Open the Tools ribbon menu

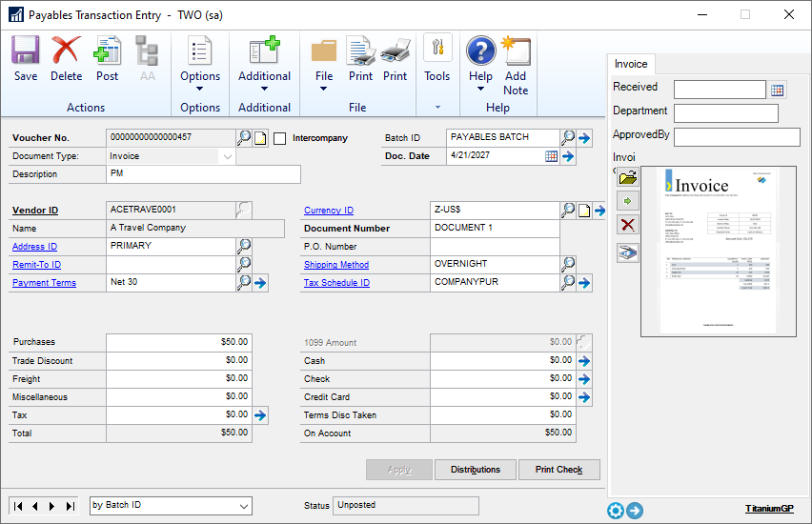point(437,58)
